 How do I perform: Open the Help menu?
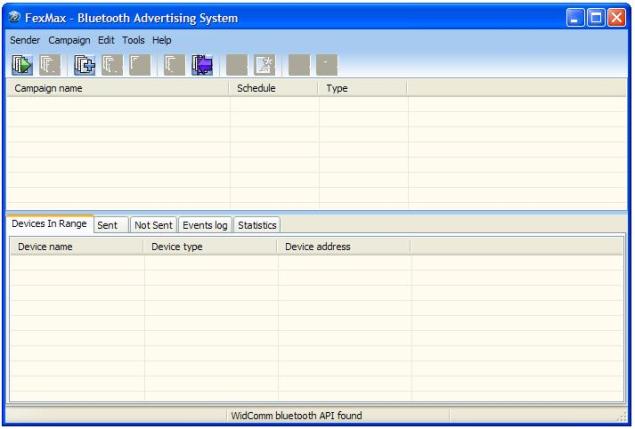click(x=162, y=40)
